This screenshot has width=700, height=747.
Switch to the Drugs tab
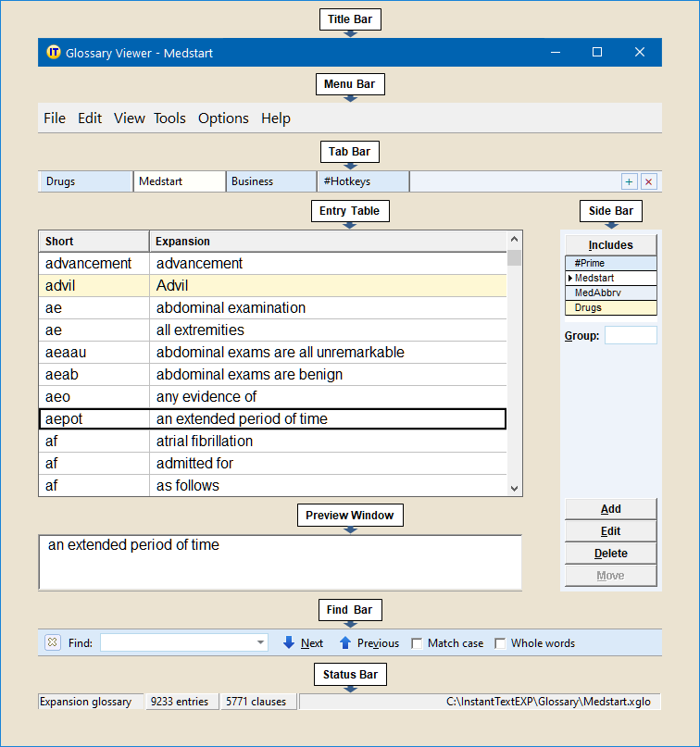[x=85, y=181]
